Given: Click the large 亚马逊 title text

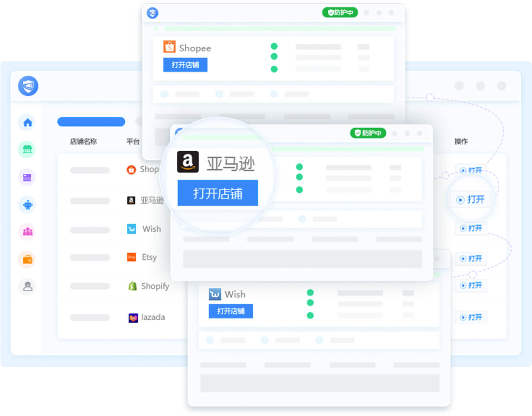Looking at the screenshot, I should click(231, 164).
